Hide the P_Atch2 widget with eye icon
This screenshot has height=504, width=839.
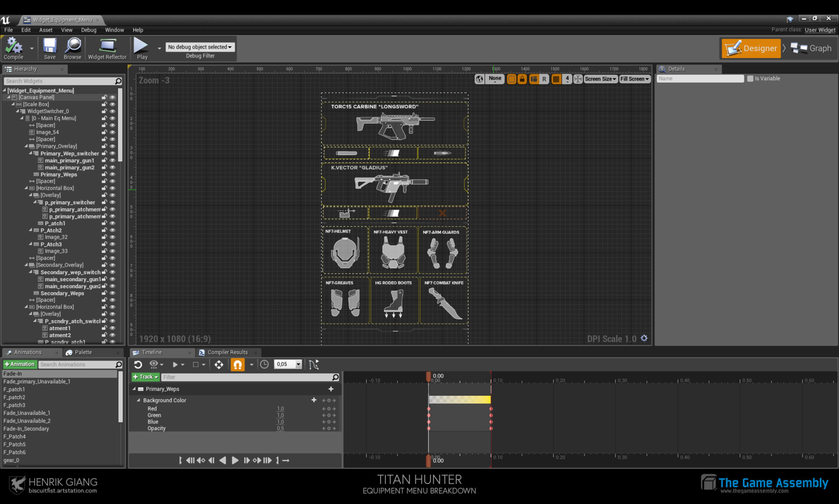112,231
